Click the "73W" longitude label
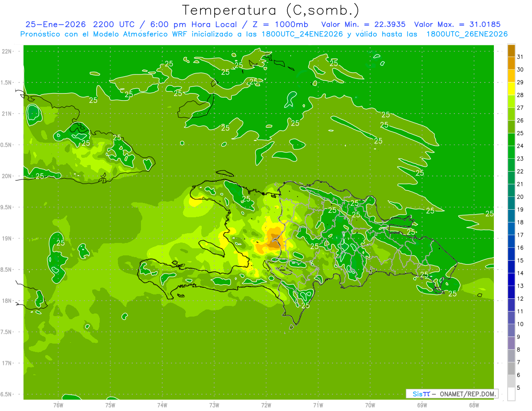The width and height of the screenshot is (532, 411). pos(214,405)
